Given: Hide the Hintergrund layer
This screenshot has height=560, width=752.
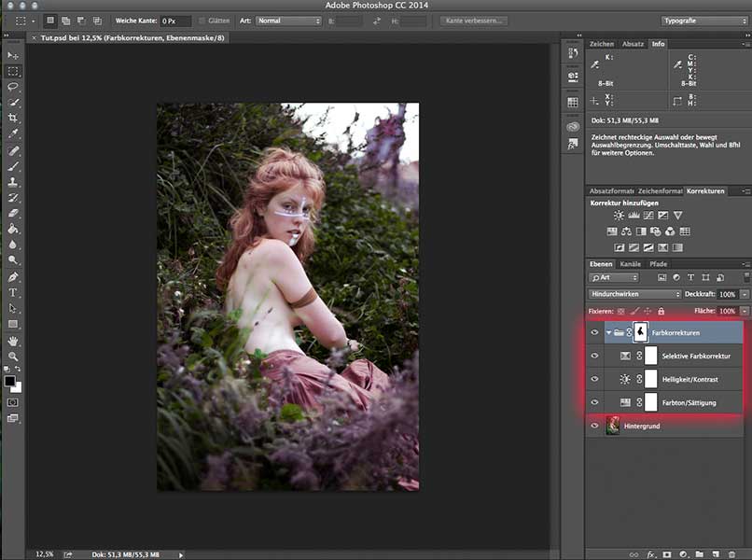Looking at the screenshot, I should pos(594,426).
